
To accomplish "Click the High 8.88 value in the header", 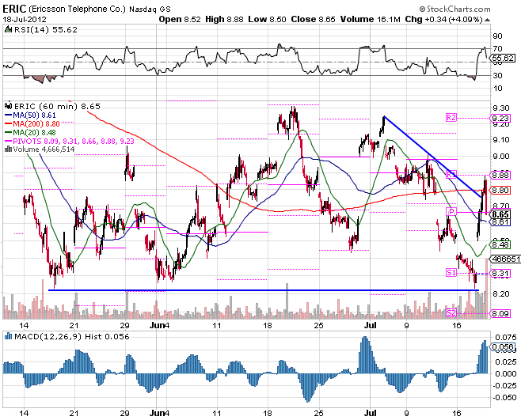I will coord(224,19).
